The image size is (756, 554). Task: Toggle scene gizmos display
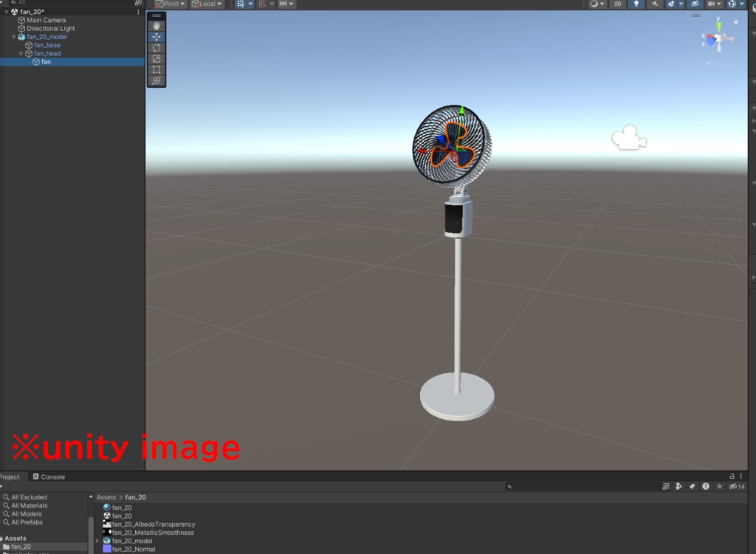732,4
